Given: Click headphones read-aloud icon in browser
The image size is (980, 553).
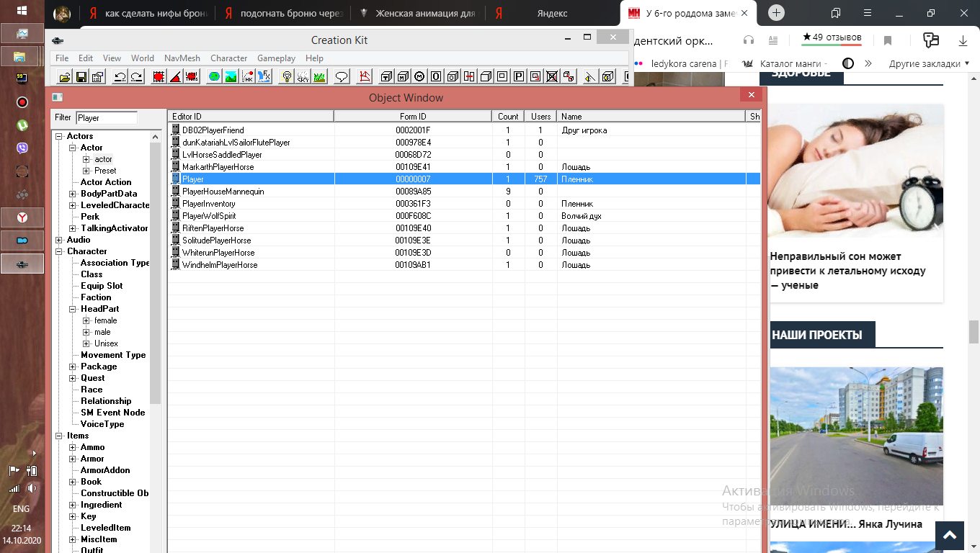Looking at the screenshot, I should click(x=749, y=40).
